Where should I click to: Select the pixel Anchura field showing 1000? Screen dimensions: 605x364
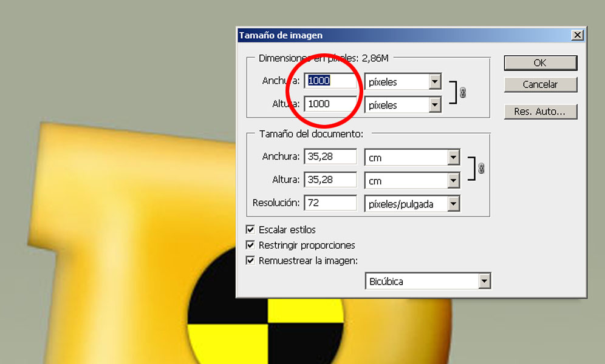(330, 81)
